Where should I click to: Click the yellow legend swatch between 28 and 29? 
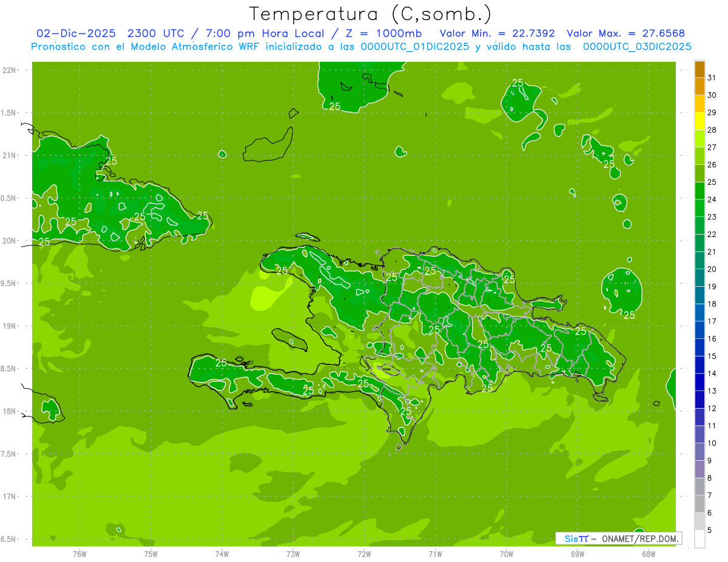(x=699, y=121)
